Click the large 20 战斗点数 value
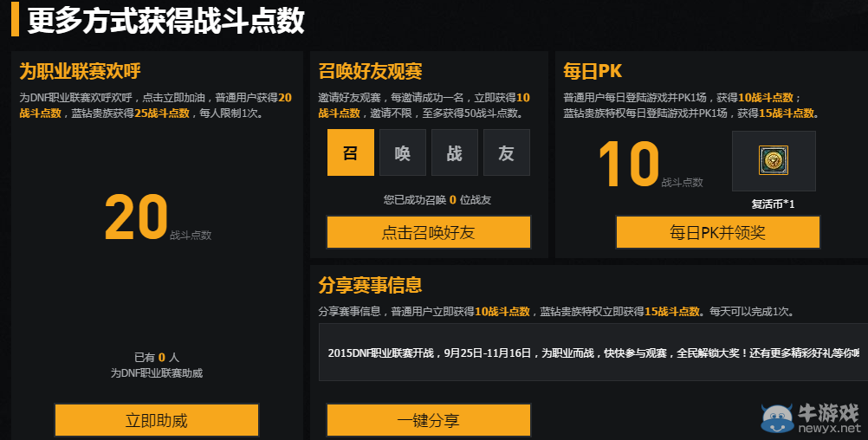Image resolution: width=868 pixels, height=440 pixels. tap(136, 217)
